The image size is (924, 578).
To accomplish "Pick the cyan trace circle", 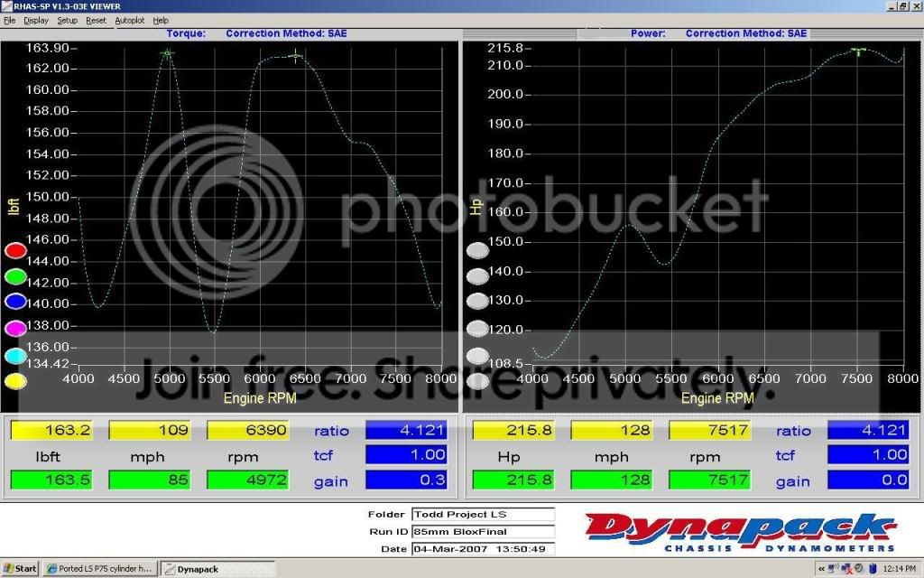I will pos(15,356).
